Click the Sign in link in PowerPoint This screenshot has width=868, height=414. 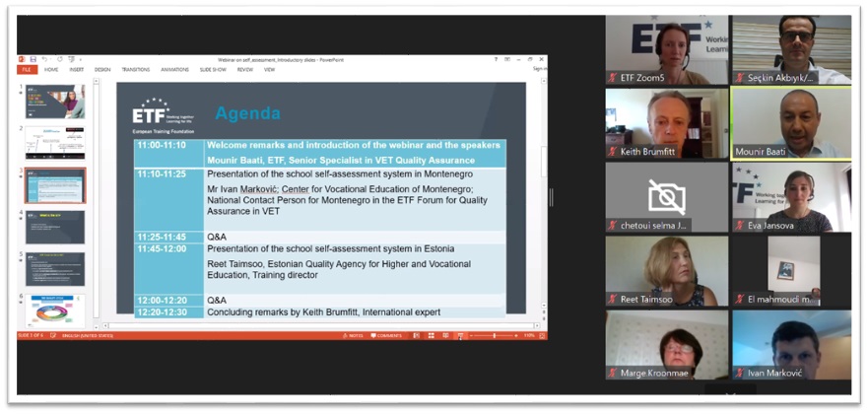coord(540,69)
